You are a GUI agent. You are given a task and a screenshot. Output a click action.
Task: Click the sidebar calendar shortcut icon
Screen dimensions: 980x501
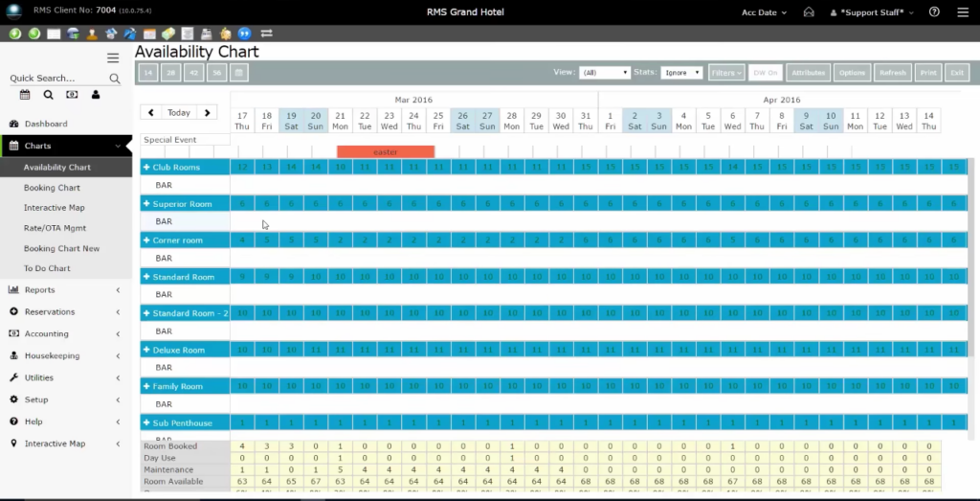pyautogui.click(x=24, y=95)
